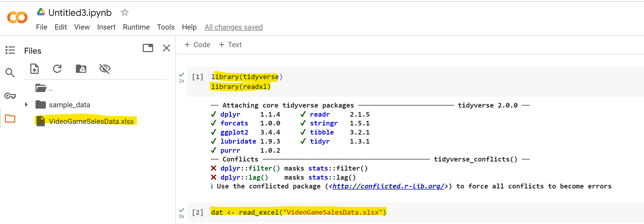Open the table of contents sidebar icon
This screenshot has width=644, height=224.
point(10,50)
